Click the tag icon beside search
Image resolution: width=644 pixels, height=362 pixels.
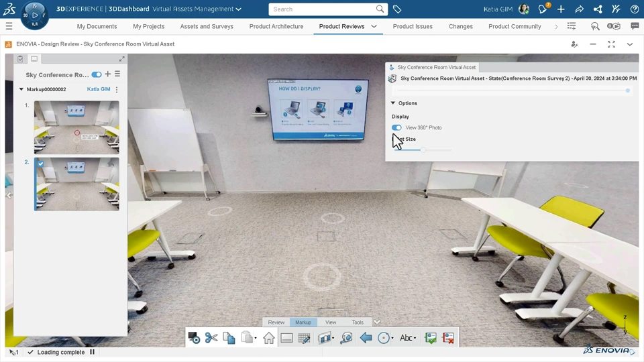396,9
